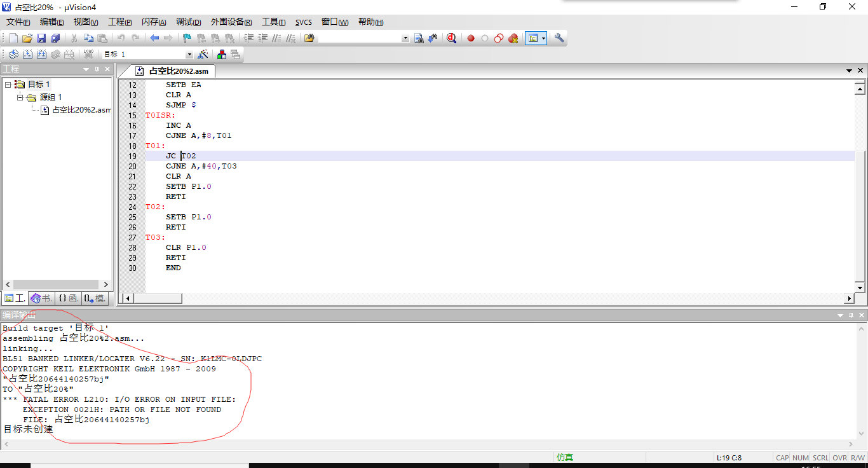
Task: Close the 工程 project panel
Action: click(107, 69)
